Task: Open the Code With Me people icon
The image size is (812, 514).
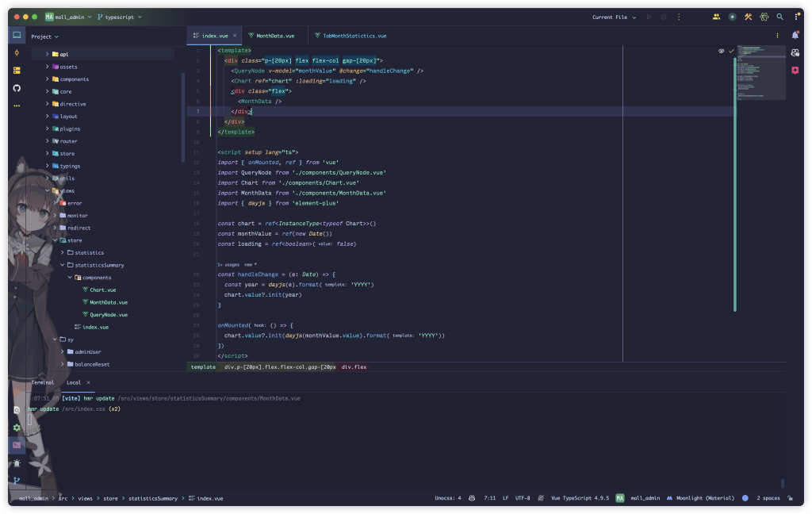Action: point(716,17)
